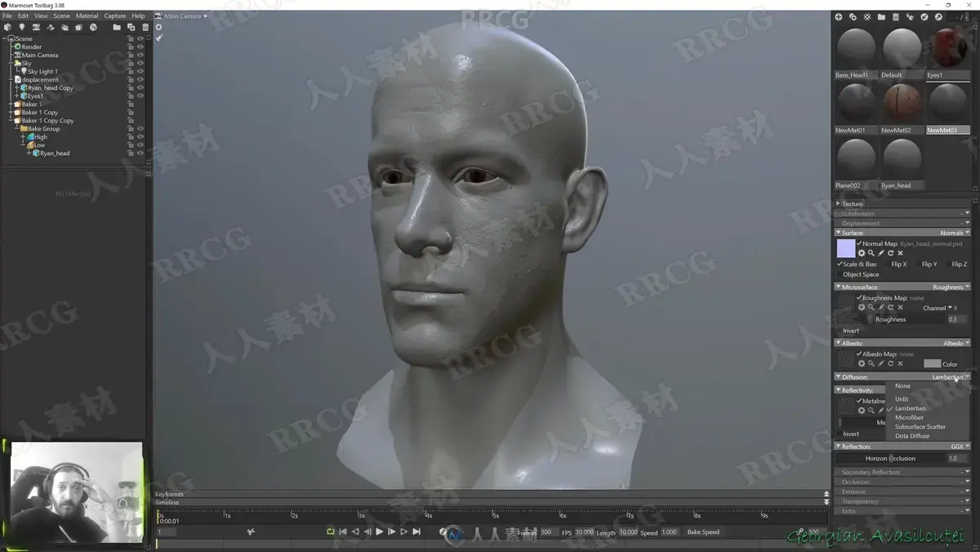
Task: Select the Eyes1 material thumbnail
Action: [x=948, y=48]
